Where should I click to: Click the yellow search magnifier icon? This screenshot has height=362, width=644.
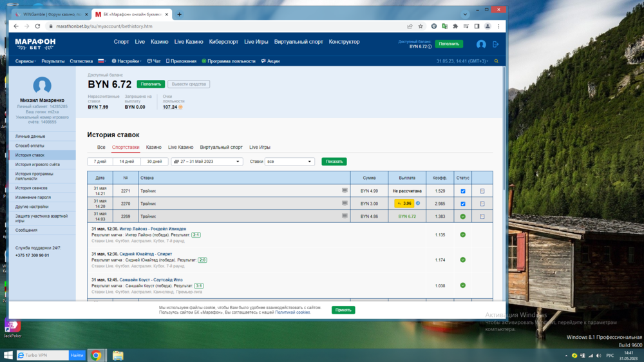pos(496,61)
